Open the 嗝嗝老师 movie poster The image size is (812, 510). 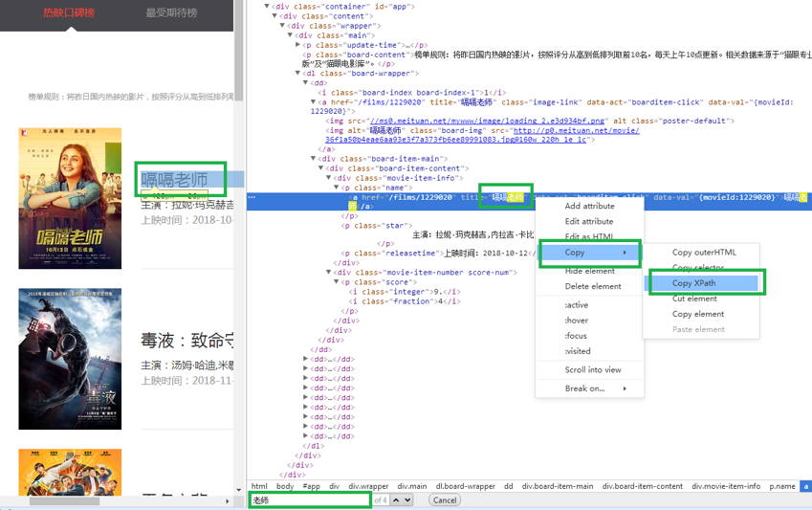[70, 198]
